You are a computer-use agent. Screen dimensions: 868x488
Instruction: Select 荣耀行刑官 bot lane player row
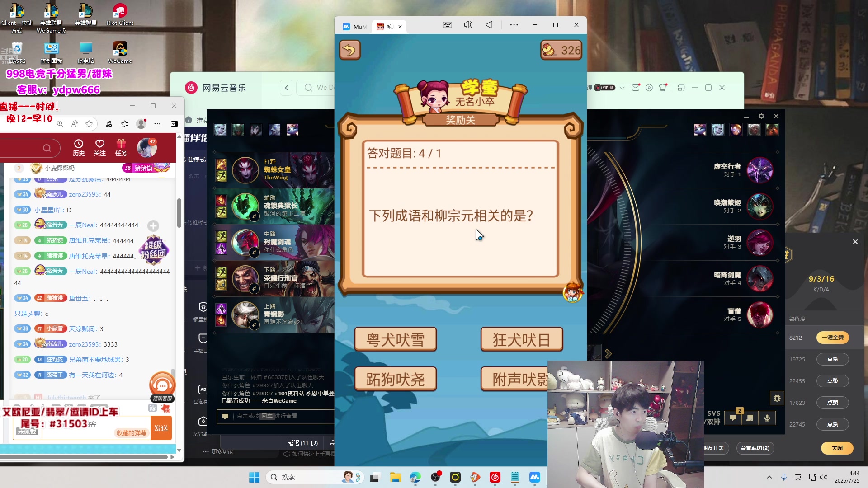[274, 278]
